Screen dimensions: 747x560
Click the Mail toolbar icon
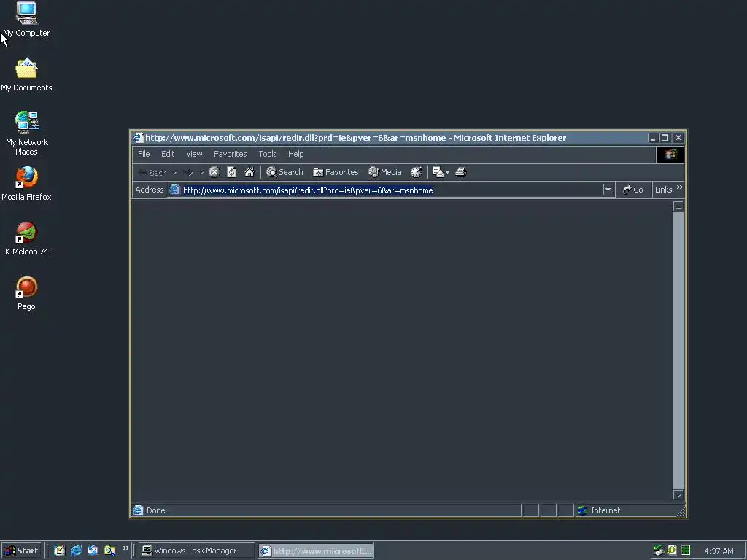[x=438, y=172]
